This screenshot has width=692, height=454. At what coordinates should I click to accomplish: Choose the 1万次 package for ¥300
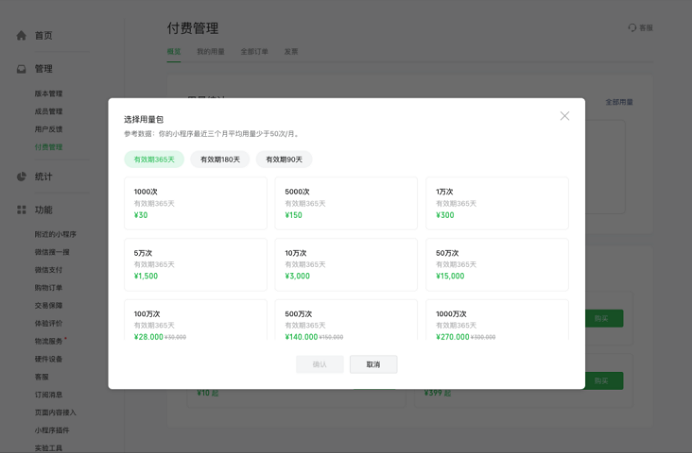point(497,203)
